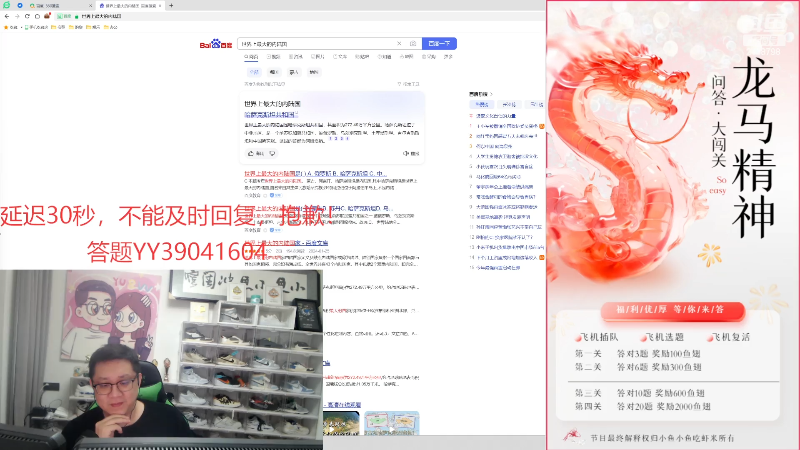The width and height of the screenshot is (800, 450).
Task: Click the star favorites bookmark icon
Action: pos(6,27)
